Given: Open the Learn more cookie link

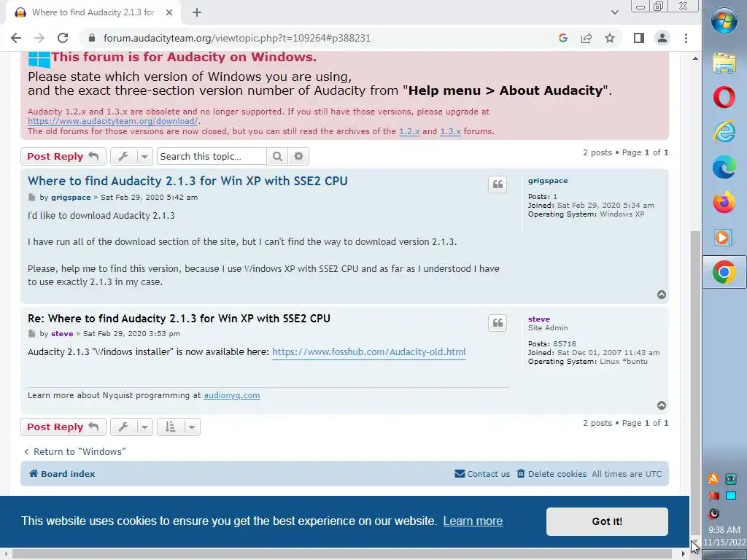Looking at the screenshot, I should [473, 521].
